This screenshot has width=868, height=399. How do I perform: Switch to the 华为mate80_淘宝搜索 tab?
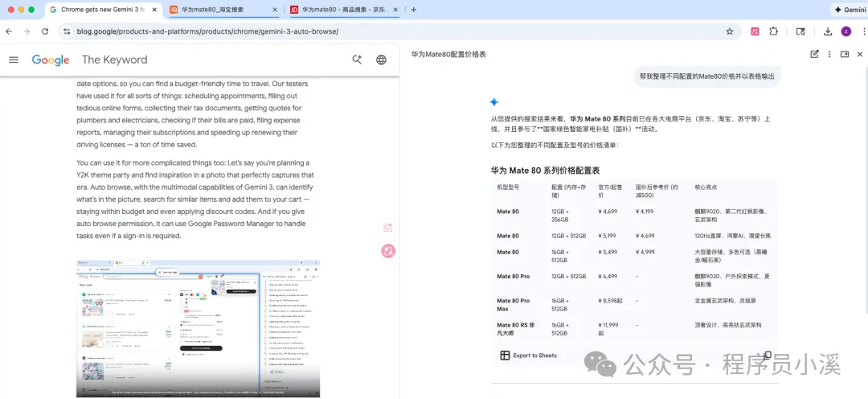click(x=224, y=10)
